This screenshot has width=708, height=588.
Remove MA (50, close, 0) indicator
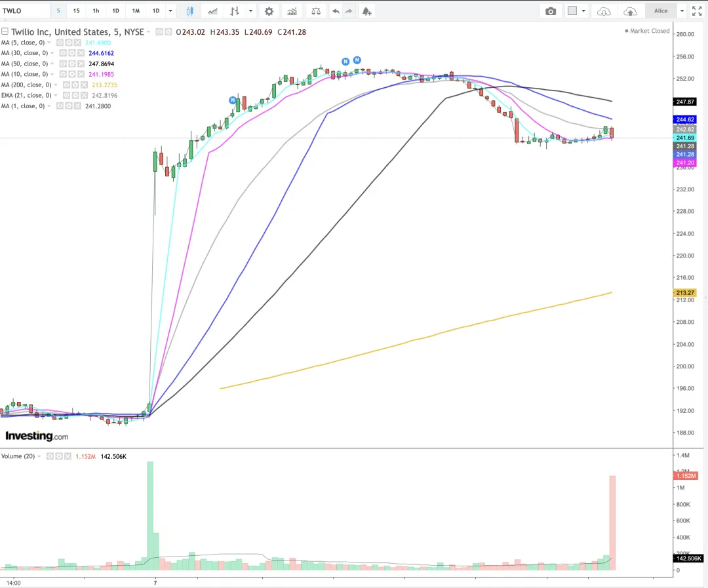pos(81,64)
